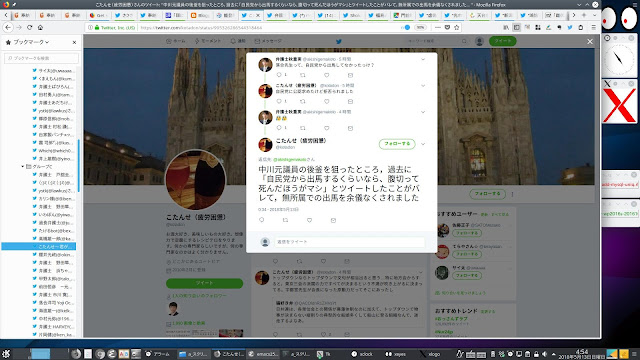The image size is (640, 360).
Task: Click green ツイート button below profile bio
Action: (204, 283)
